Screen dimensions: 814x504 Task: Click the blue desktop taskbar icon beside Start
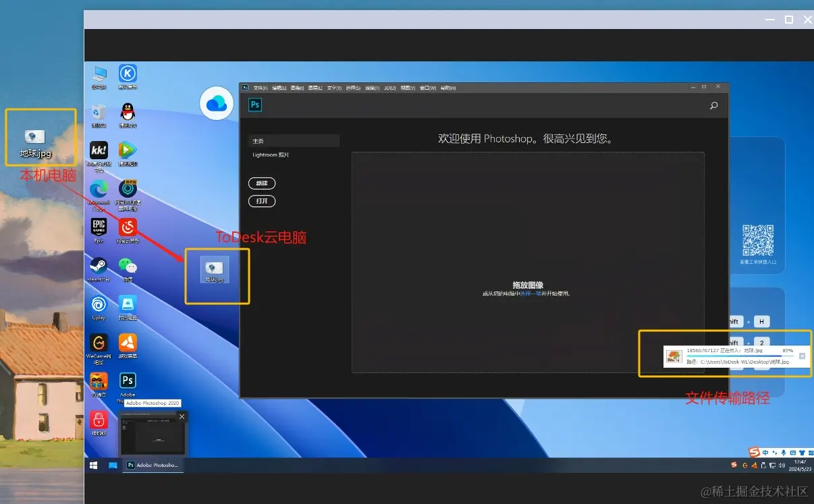coord(113,466)
